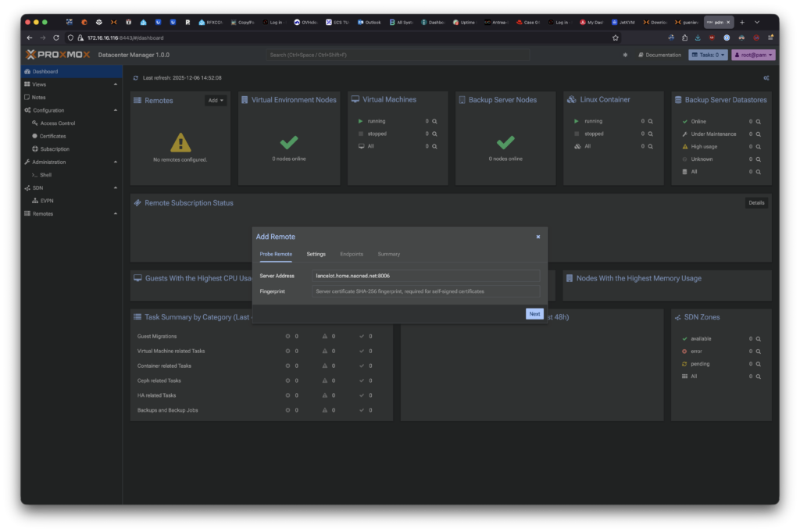Open the root@pam user menu
The height and width of the screenshot is (532, 800).
coord(753,55)
